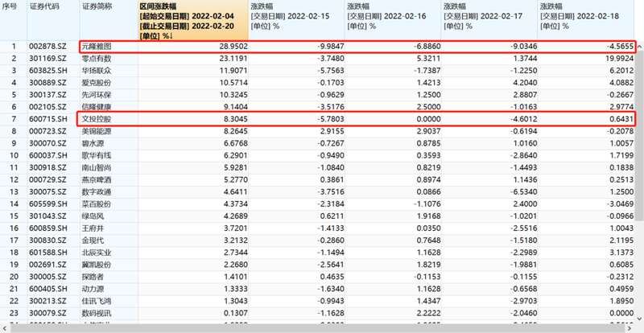Click the value 0.6431
This screenshot has height=333, width=644.
[x=621, y=119]
